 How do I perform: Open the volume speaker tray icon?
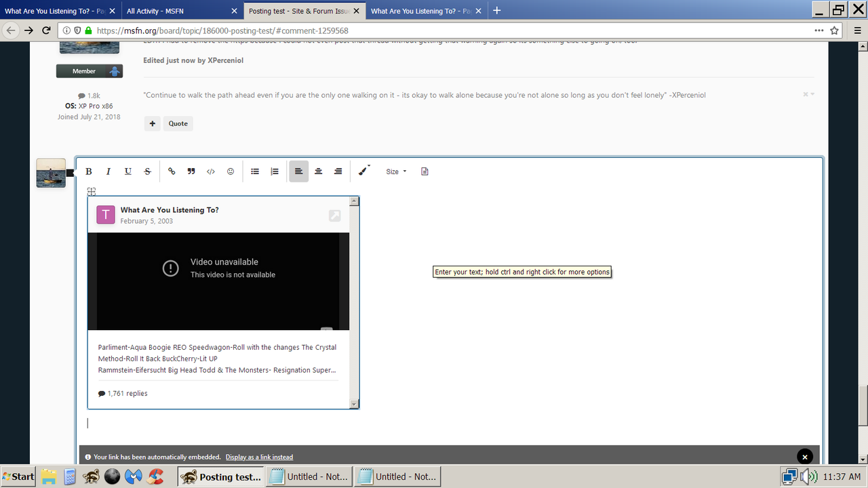[x=808, y=476]
